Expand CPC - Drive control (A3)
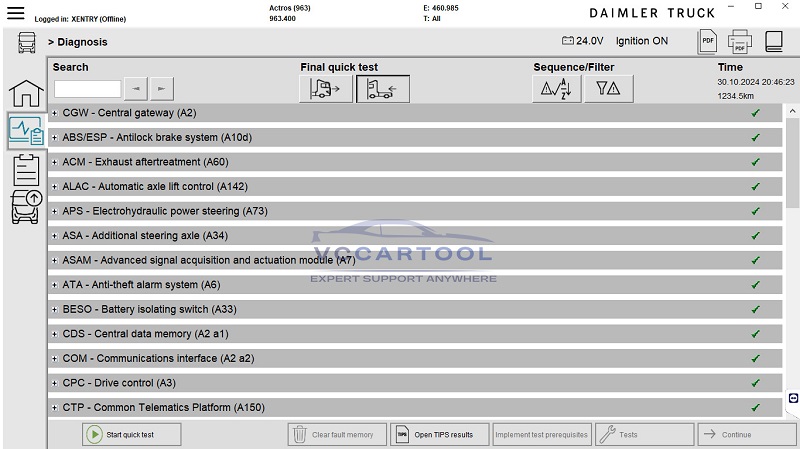Viewport: 800px width, 449px height. coord(55,383)
